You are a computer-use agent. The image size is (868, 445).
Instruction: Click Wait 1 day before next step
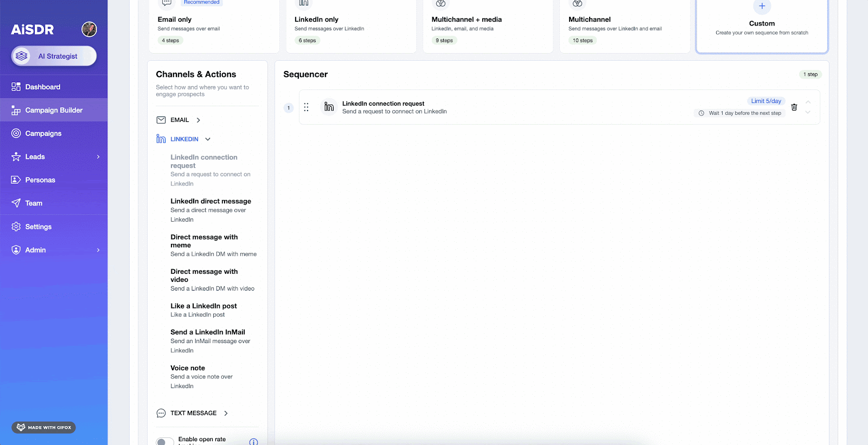pyautogui.click(x=739, y=113)
